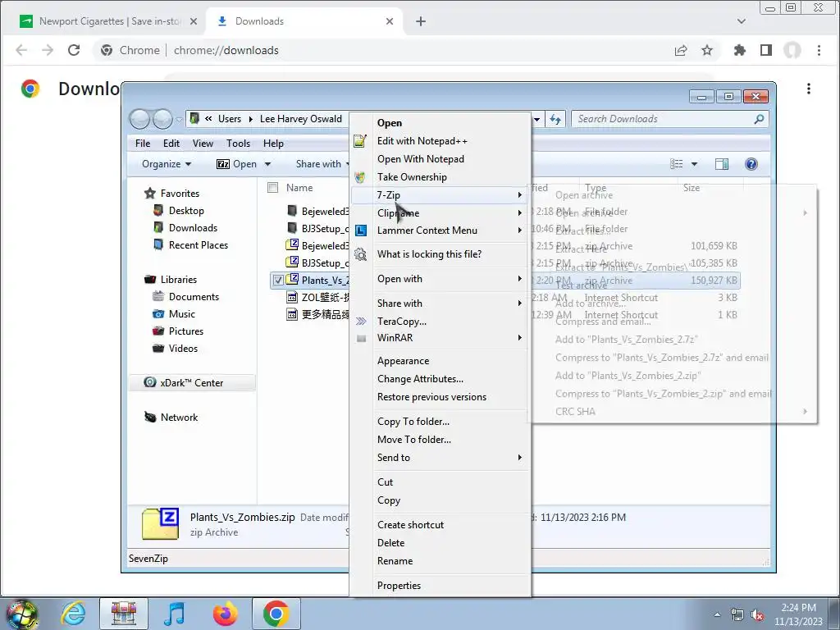Viewport: 840px width, 630px height.
Task: Reload the Chrome page
Action: click(73, 50)
